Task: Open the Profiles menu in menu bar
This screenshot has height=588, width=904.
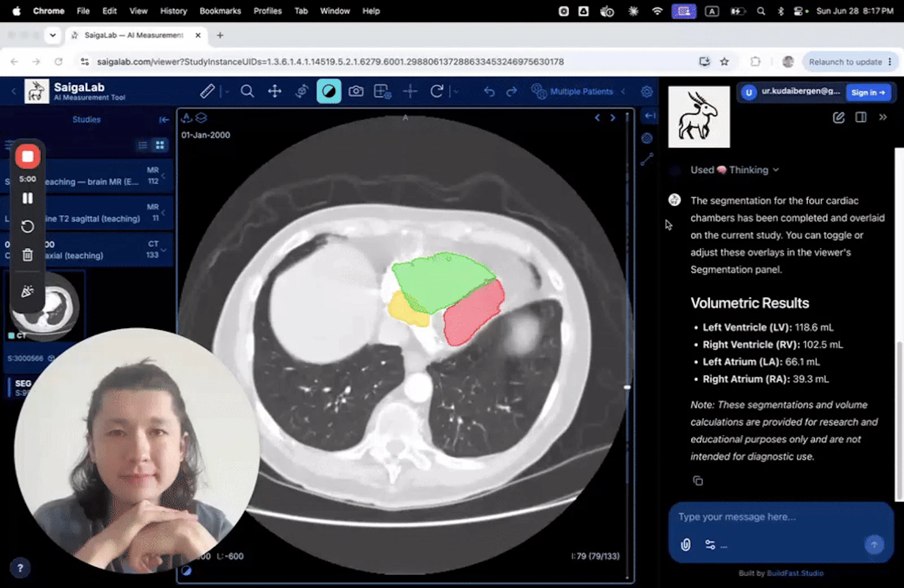Action: (x=267, y=11)
